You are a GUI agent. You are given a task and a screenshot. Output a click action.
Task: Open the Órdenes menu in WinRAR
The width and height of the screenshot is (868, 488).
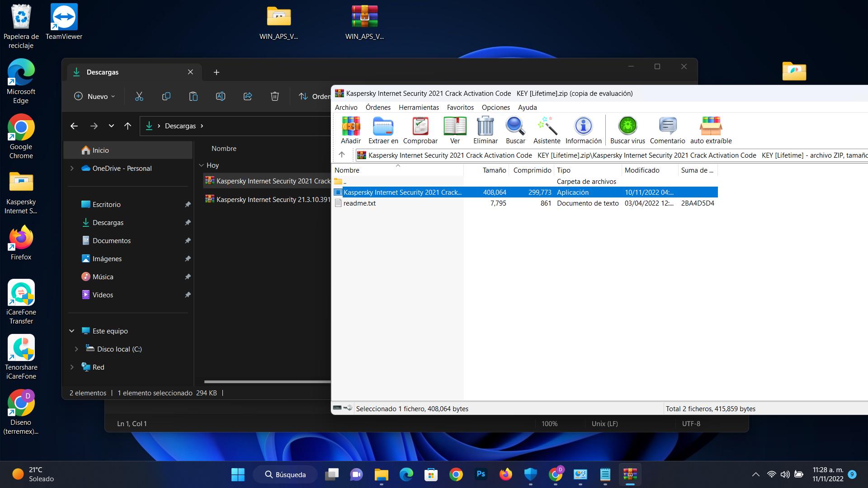[x=378, y=108]
